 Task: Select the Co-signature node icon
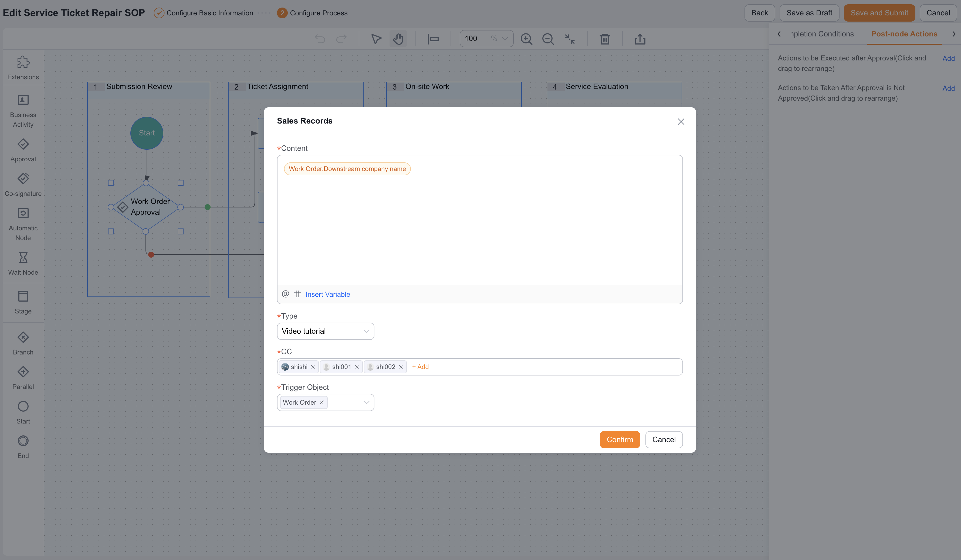[x=23, y=178]
